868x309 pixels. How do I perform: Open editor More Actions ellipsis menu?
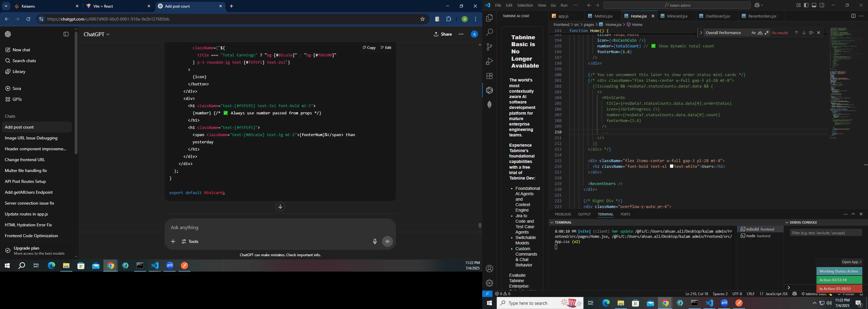(x=861, y=16)
